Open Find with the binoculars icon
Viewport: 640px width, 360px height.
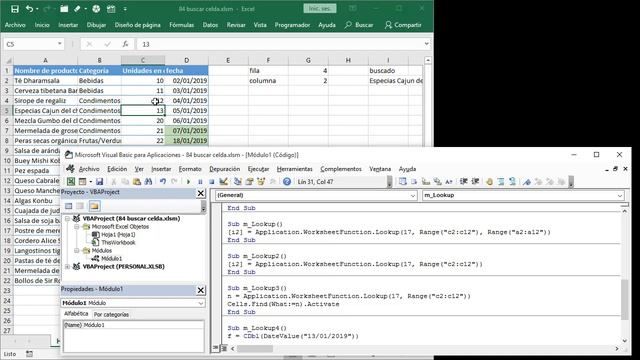[x=148, y=182]
